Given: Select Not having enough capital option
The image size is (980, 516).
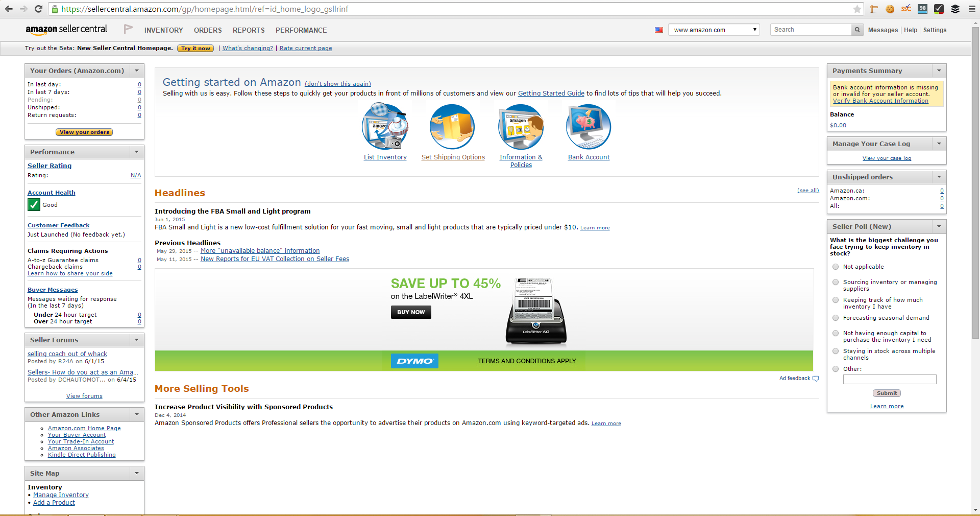Looking at the screenshot, I should tap(836, 333).
